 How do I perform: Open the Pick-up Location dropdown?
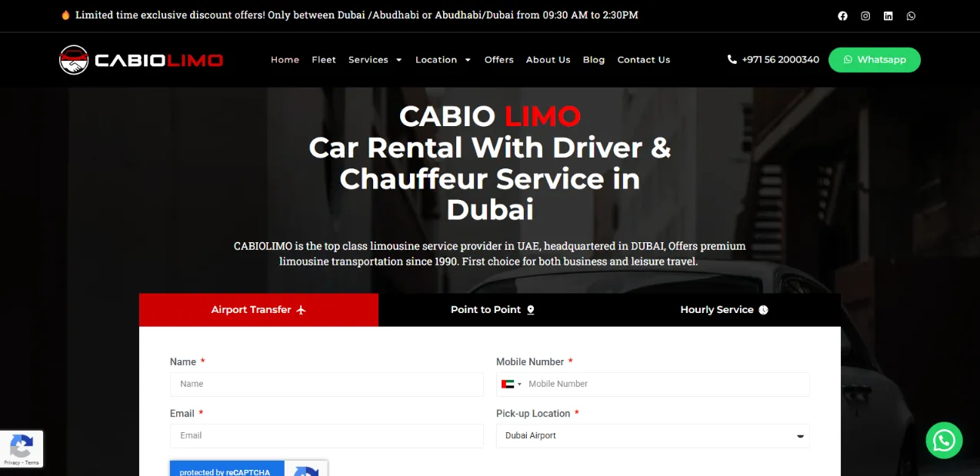click(x=652, y=436)
